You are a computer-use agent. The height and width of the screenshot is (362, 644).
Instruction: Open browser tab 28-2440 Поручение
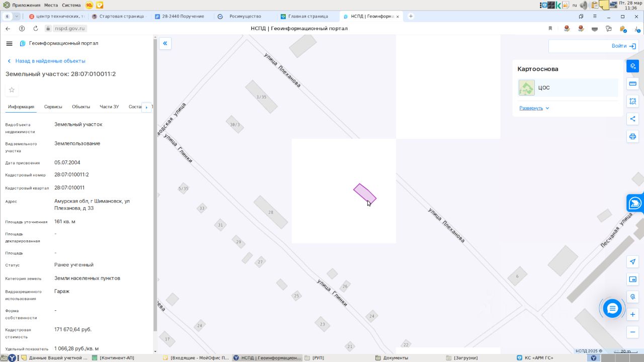(183, 16)
